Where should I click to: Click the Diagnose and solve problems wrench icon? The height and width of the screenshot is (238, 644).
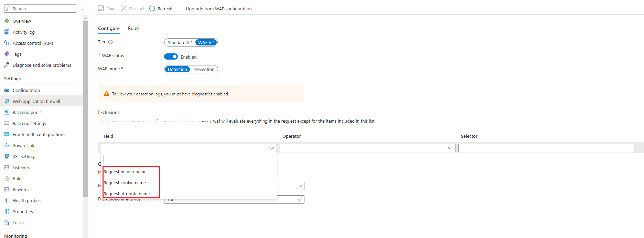click(x=7, y=65)
